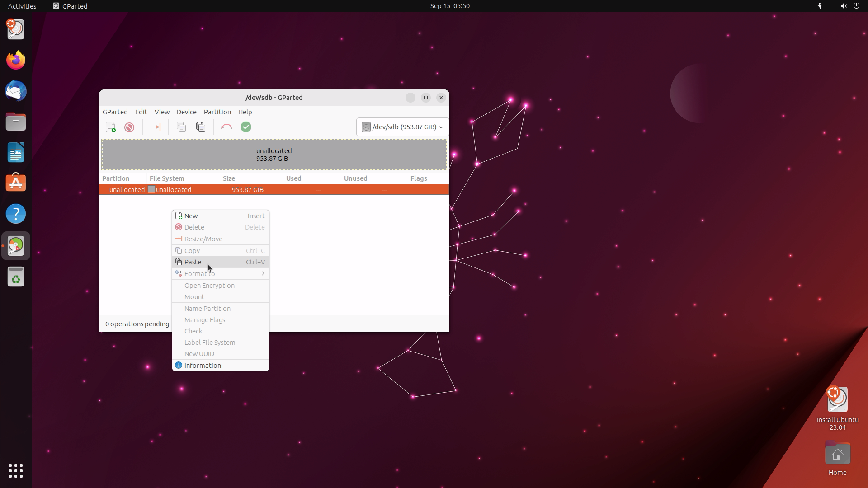Click the New partition toolbar icon

[x=110, y=127]
